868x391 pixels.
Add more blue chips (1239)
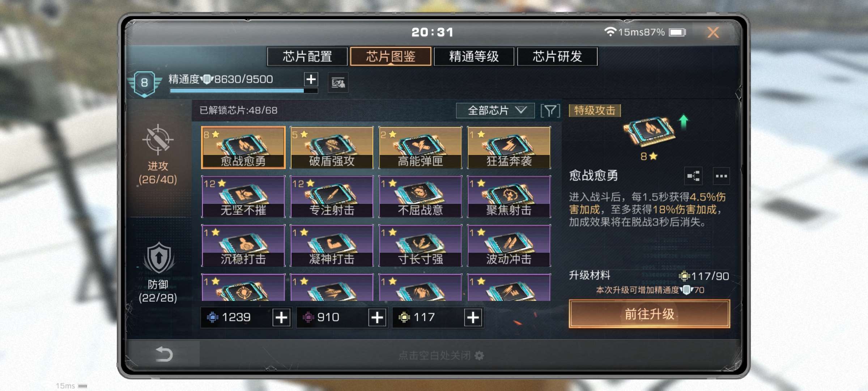click(281, 318)
